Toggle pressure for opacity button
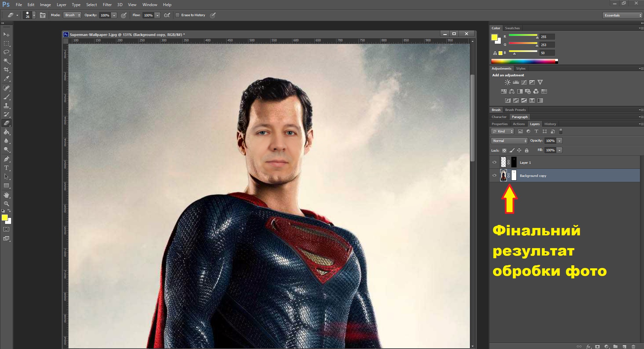This screenshot has width=644, height=349. pos(124,15)
